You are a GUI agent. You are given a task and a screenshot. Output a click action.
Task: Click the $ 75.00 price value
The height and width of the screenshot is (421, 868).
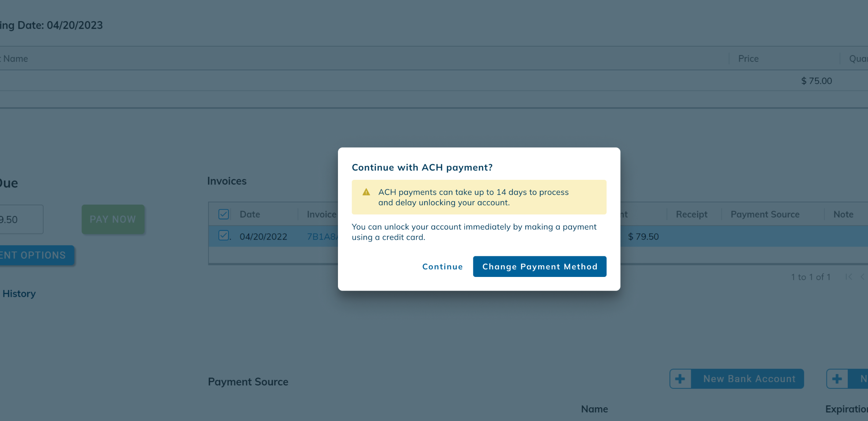click(x=816, y=81)
